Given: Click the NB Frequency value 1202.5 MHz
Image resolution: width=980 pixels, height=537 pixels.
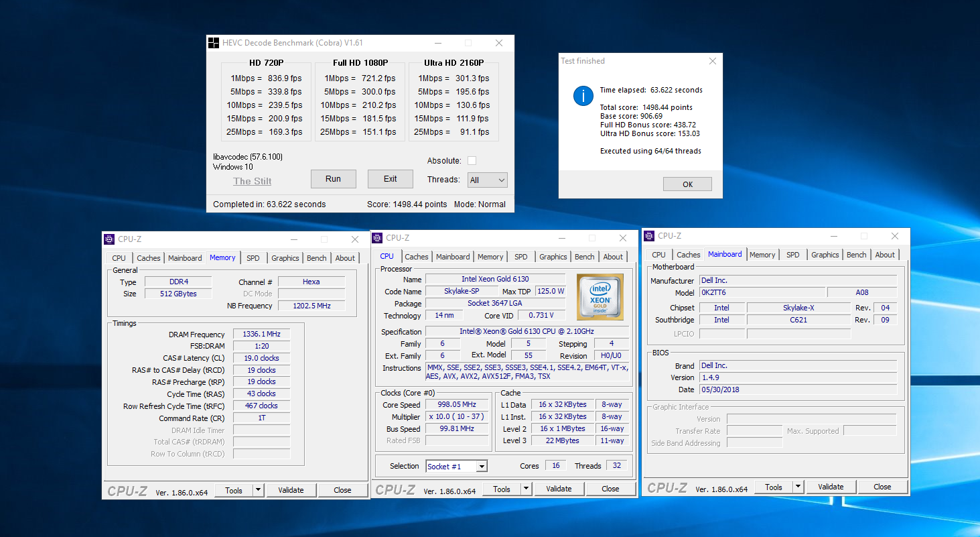Looking at the screenshot, I should pyautogui.click(x=311, y=306).
